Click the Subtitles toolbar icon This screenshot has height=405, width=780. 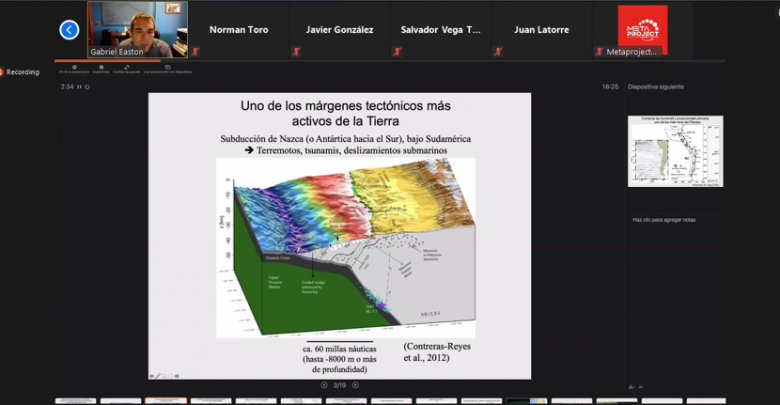click(x=100, y=68)
